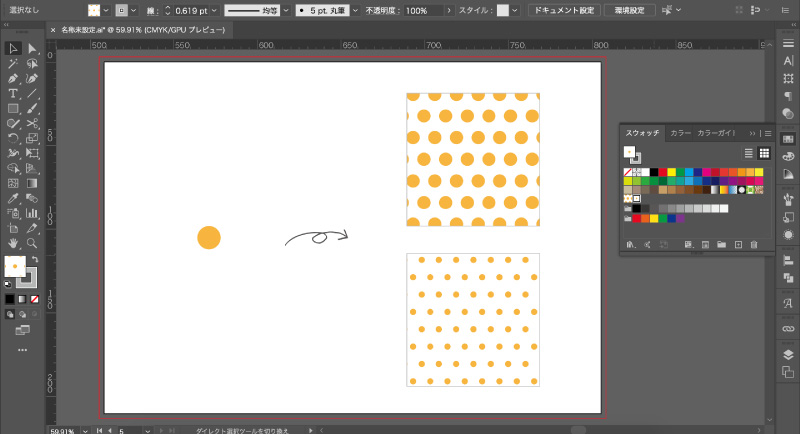Viewport: 800px width, 434px height.
Task: Choose the Type tool in toolbox
Action: click(x=13, y=93)
